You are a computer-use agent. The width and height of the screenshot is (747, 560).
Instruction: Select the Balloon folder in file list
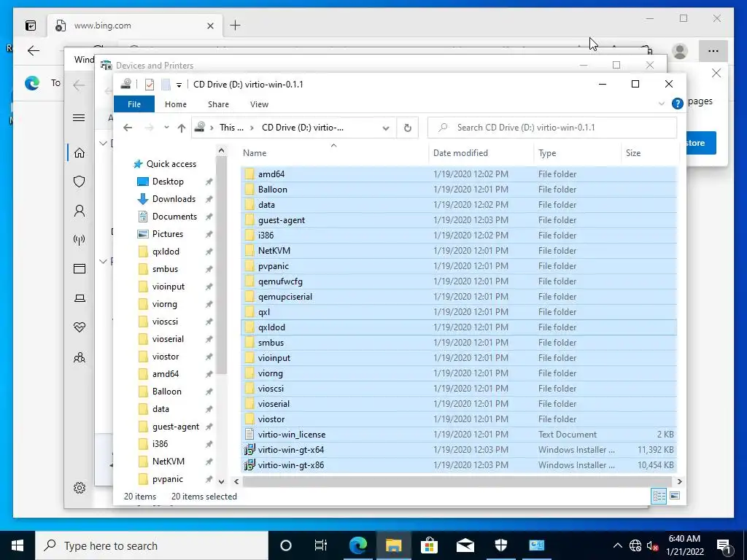point(458,190)
